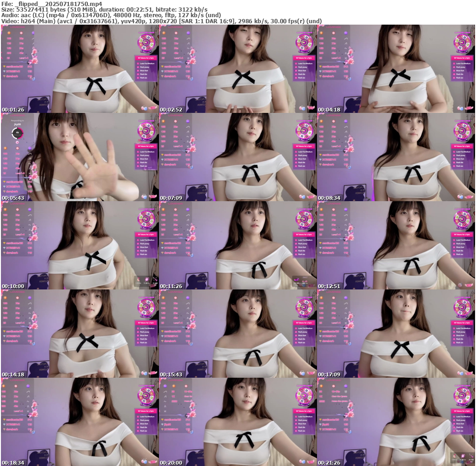Click the thumbnail at 00:12:51
This screenshot has height=466, width=476.
pos(396,245)
